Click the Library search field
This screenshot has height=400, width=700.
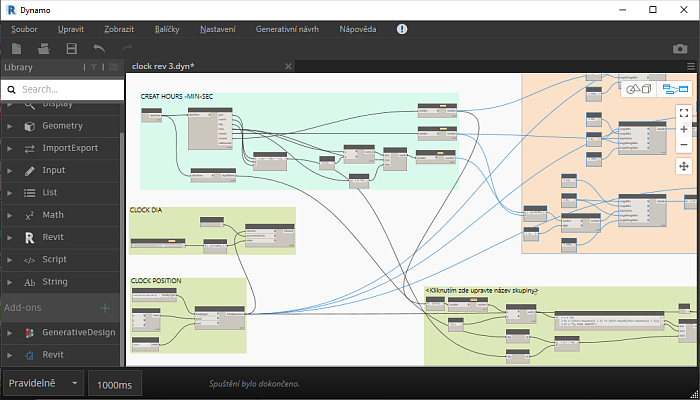pyautogui.click(x=65, y=89)
